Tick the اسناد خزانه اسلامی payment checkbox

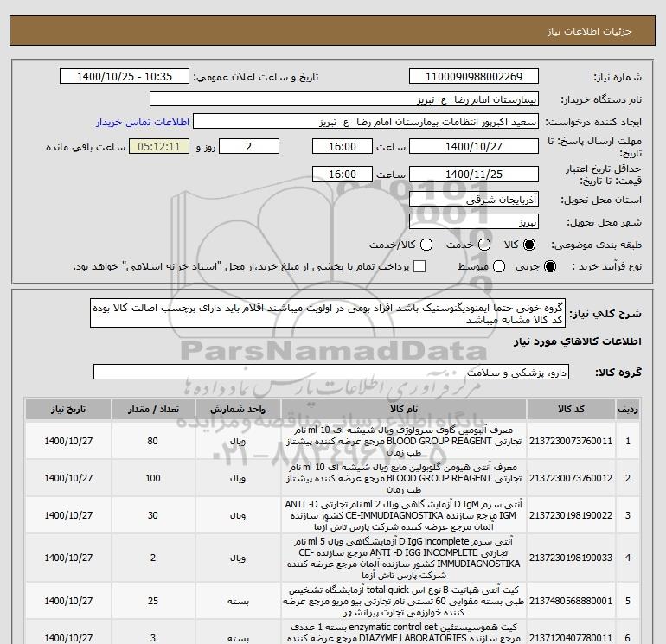tap(419, 266)
